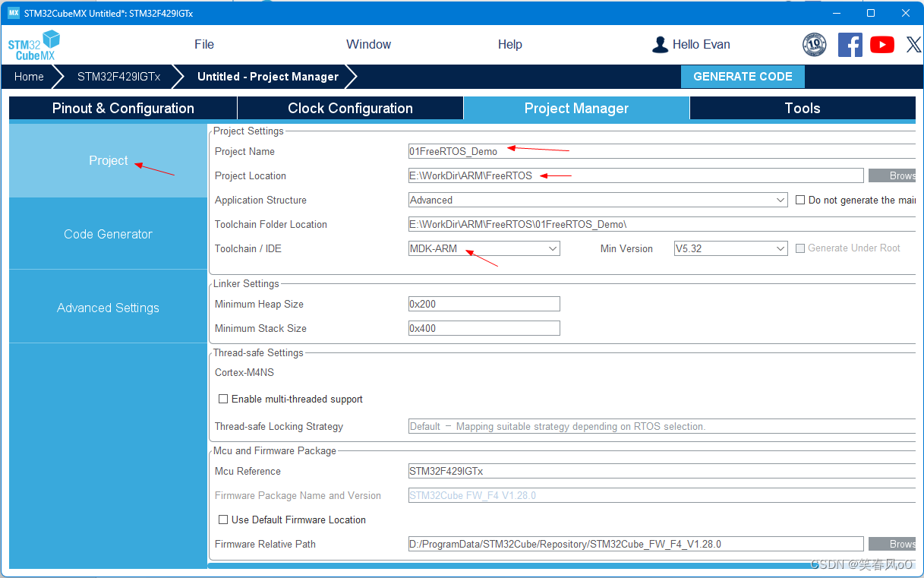Open the 10 years anniversary badge icon
This screenshot has height=578, width=924.
pyautogui.click(x=815, y=45)
